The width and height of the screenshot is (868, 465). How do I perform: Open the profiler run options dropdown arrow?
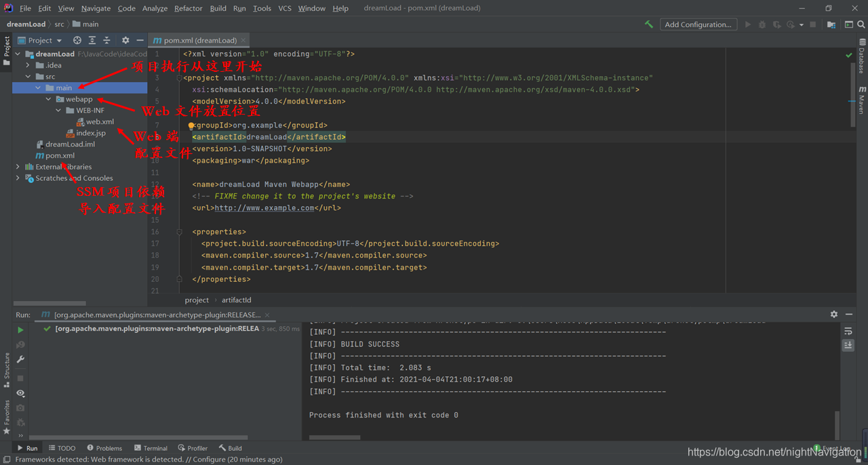coord(801,25)
